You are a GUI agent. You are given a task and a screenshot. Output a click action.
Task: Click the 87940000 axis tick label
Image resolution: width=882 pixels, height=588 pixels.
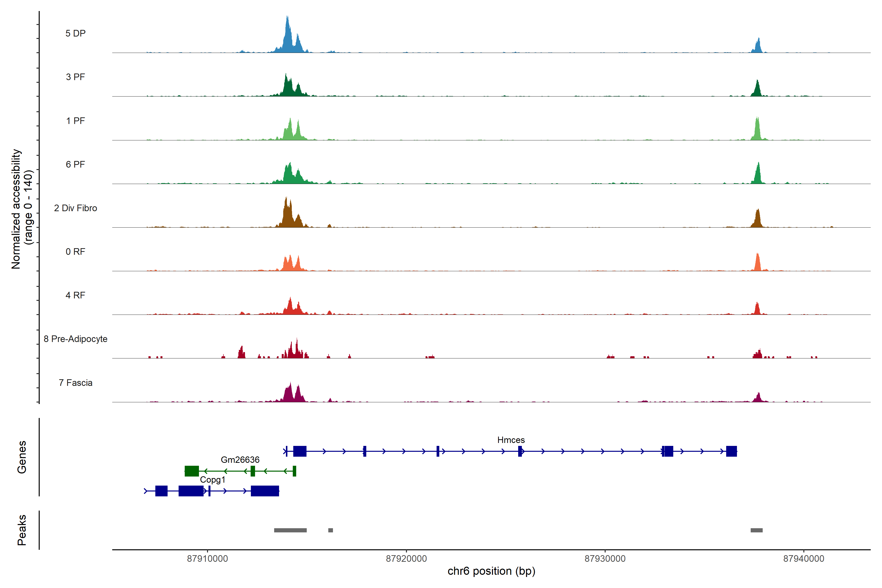804,559
